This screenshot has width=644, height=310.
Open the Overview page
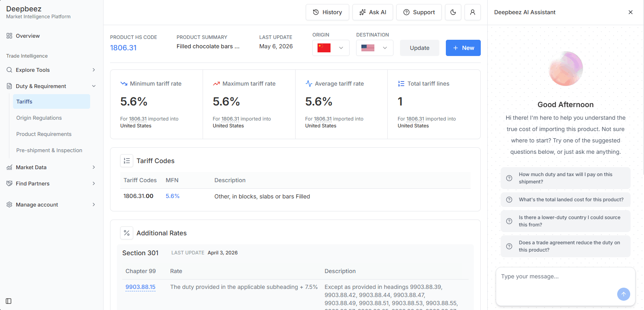(28, 36)
